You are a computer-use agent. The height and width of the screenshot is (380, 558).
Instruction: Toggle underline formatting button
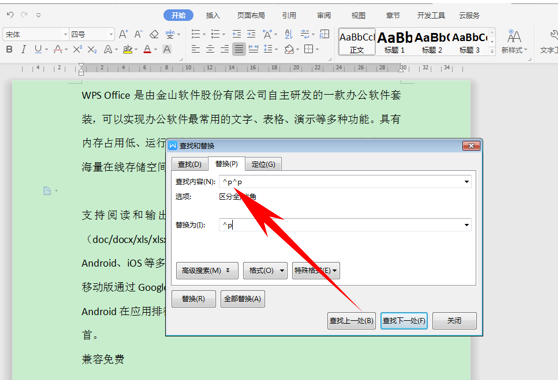[x=38, y=49]
